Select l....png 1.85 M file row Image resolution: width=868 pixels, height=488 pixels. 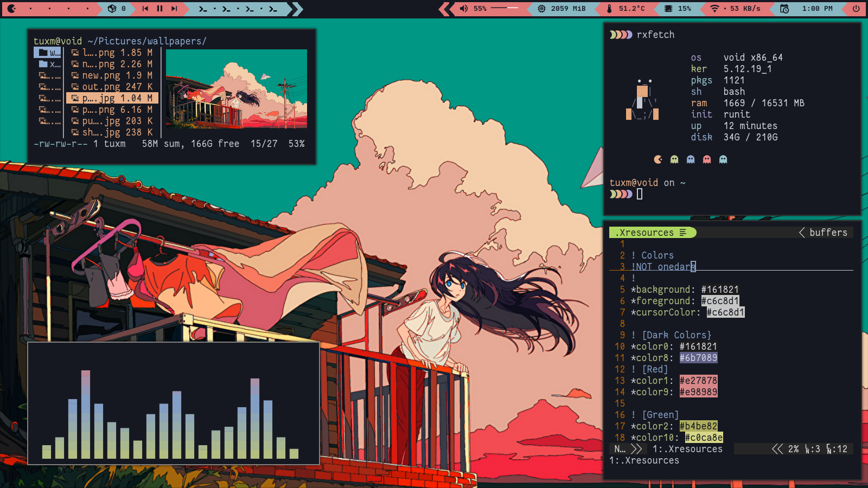point(112,53)
